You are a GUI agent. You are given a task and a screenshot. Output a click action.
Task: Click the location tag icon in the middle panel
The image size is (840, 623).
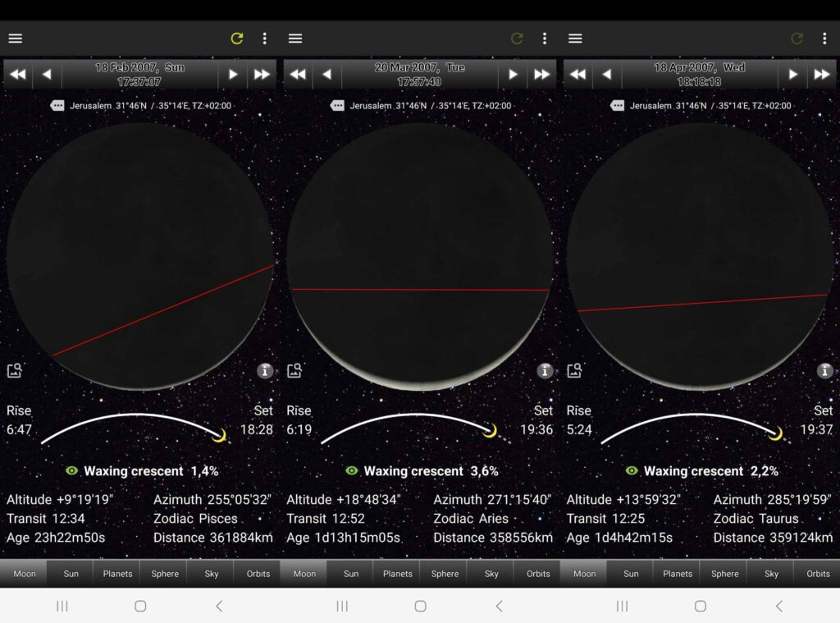337,106
